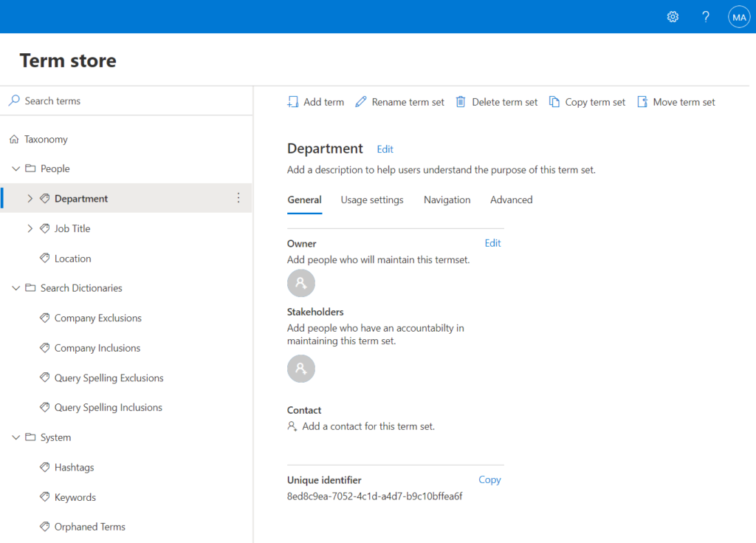Screen dimensions: 756x543
Task: Click Delete term set in toolbar
Action: point(497,102)
